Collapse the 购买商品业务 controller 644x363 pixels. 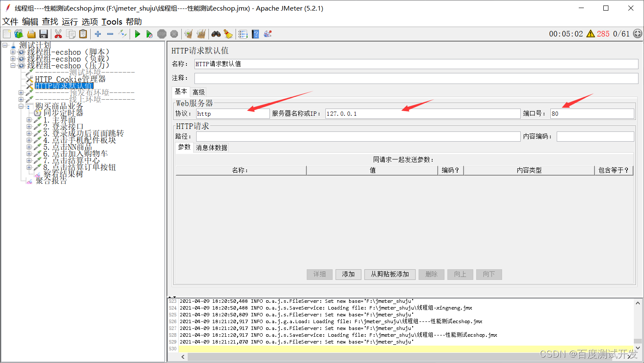tap(21, 106)
